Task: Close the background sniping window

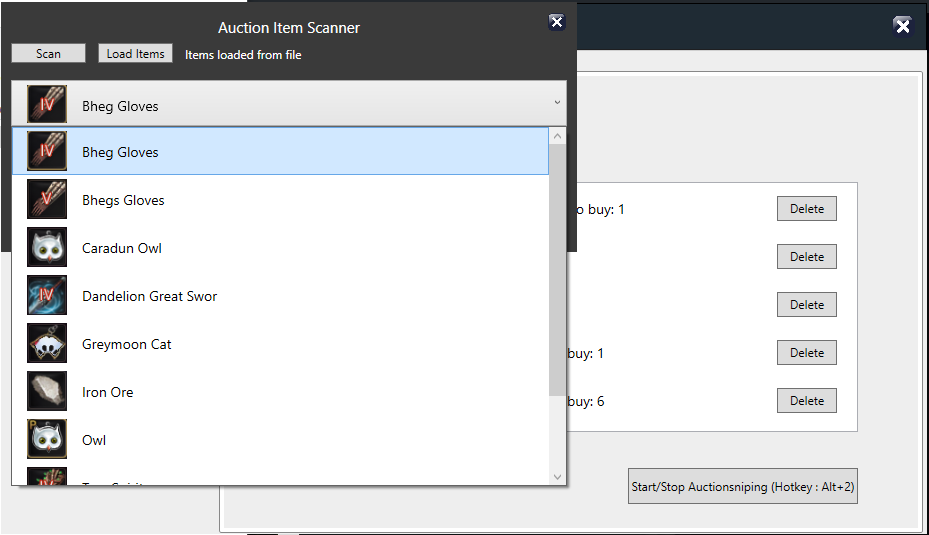Action: pos(902,26)
